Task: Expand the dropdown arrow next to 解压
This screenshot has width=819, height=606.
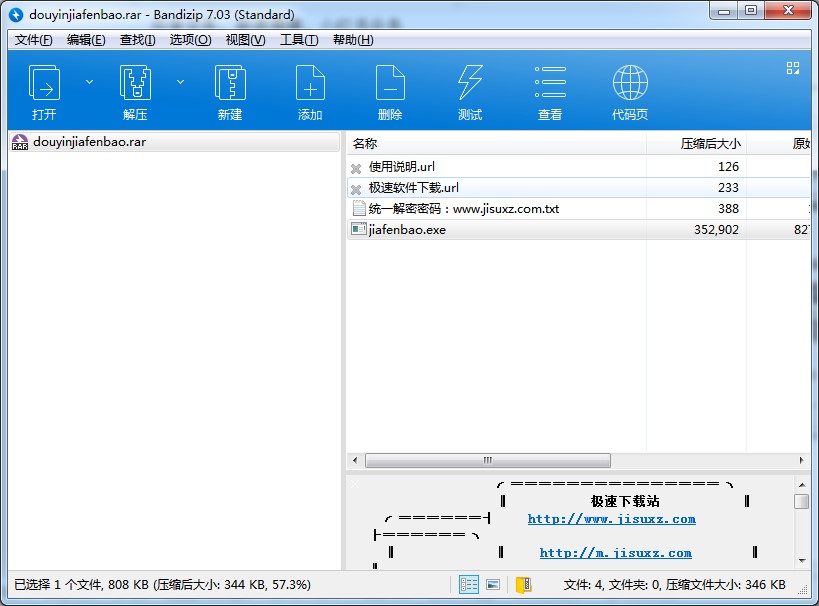Action: 180,82
